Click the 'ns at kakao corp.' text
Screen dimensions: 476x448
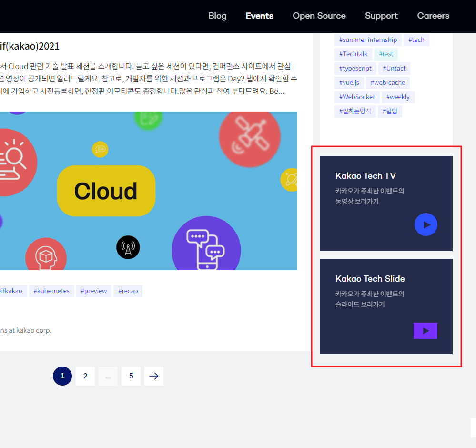[x=26, y=330]
